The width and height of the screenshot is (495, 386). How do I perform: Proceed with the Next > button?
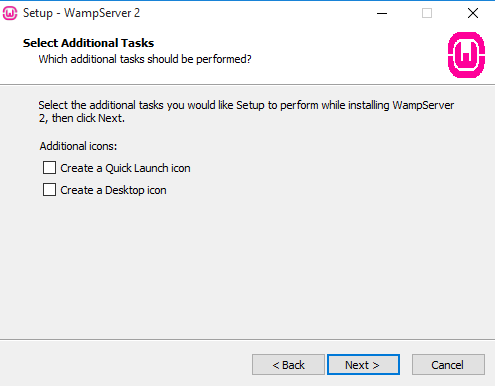click(x=363, y=365)
